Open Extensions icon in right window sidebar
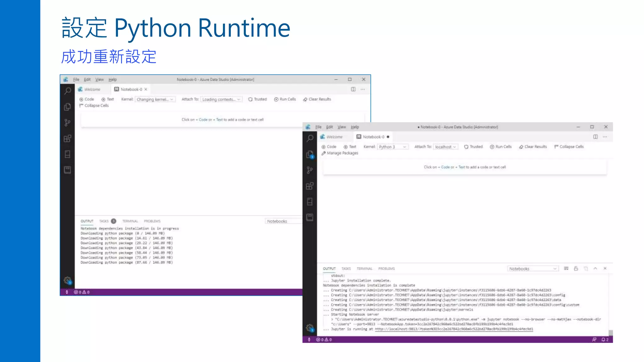644x362 pixels. click(310, 186)
